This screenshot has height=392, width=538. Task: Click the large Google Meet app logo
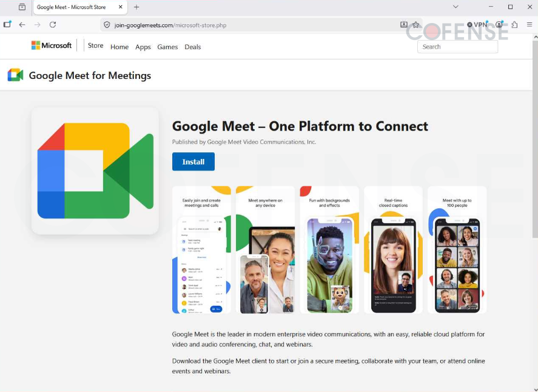[x=95, y=171]
